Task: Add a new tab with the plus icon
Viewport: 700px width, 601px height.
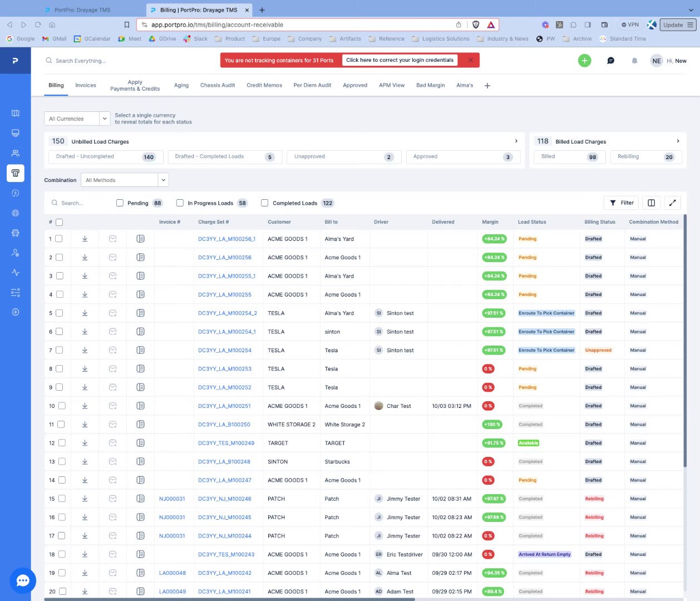Action: [487, 86]
